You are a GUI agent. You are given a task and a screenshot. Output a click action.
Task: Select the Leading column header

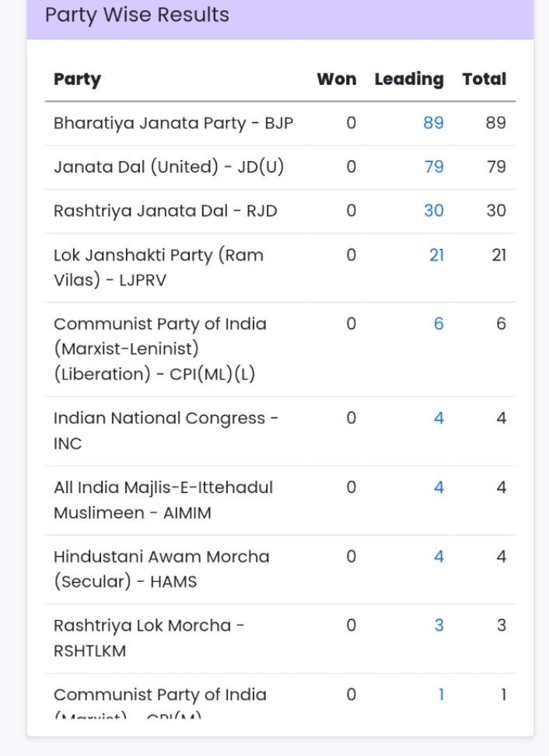coord(408,79)
